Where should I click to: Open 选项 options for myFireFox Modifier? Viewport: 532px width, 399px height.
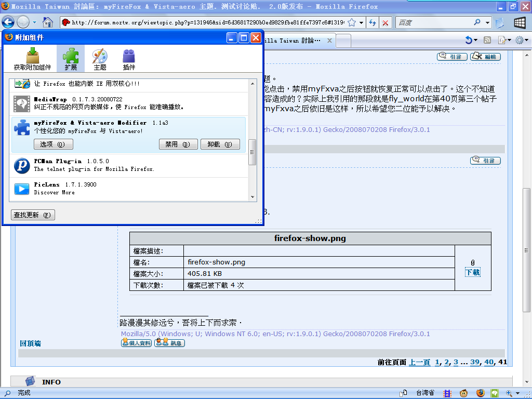(x=54, y=144)
